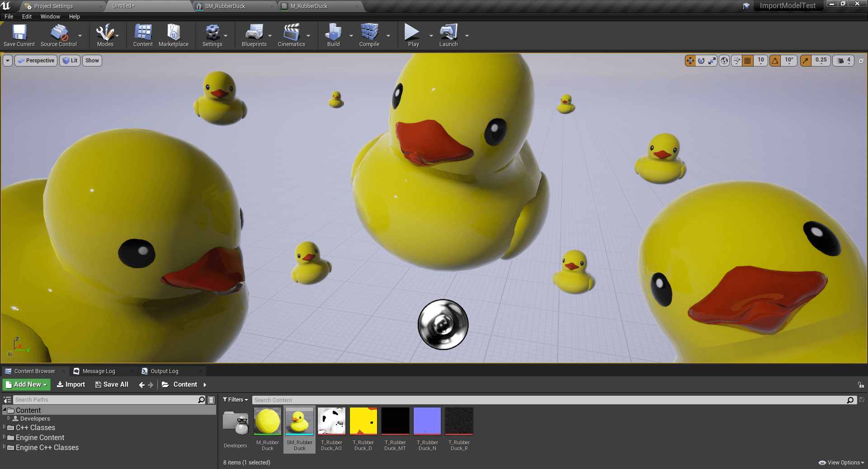The height and width of the screenshot is (469, 868).
Task: Click the Launch gamepad icon
Action: click(448, 33)
